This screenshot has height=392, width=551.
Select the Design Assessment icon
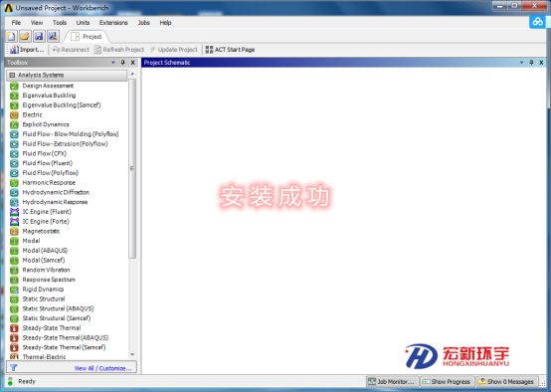click(x=14, y=86)
